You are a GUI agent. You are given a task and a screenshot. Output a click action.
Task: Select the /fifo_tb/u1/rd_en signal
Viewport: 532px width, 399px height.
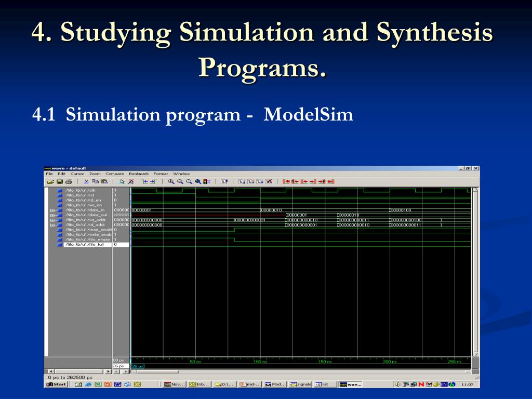[83, 200]
